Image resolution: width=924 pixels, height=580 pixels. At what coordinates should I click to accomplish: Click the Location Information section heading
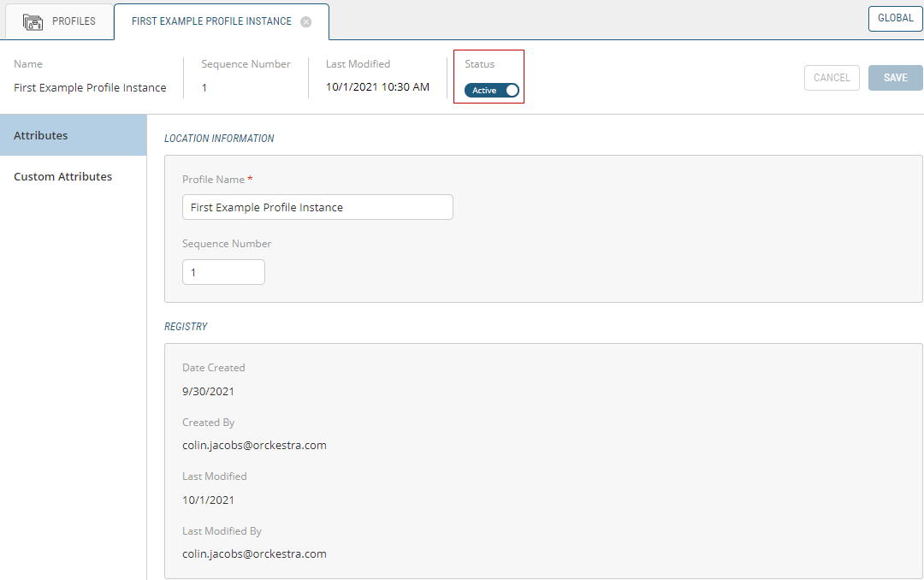(x=219, y=138)
